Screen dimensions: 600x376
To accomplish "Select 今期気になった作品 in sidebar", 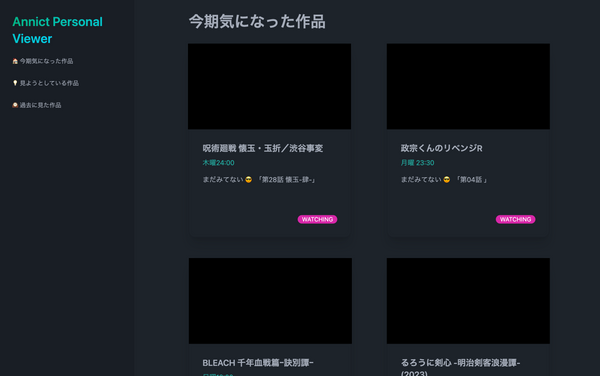I will click(x=46, y=61).
